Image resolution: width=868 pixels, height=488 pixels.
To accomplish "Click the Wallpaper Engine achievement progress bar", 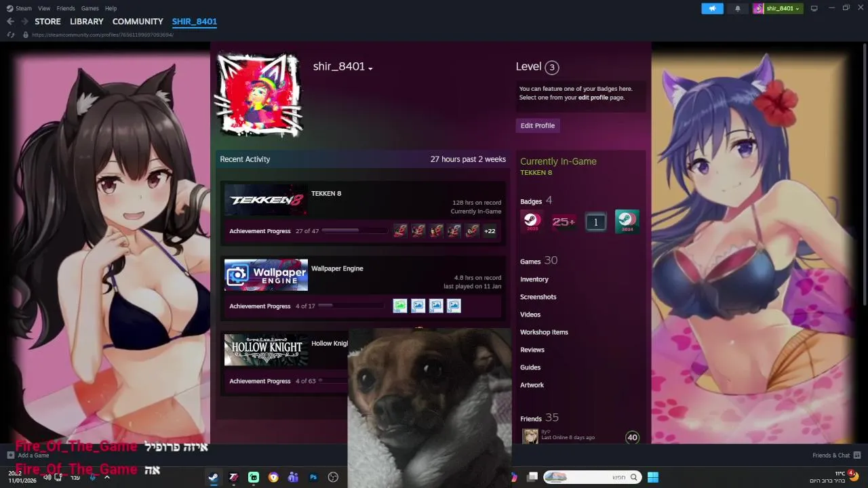I will (352, 306).
